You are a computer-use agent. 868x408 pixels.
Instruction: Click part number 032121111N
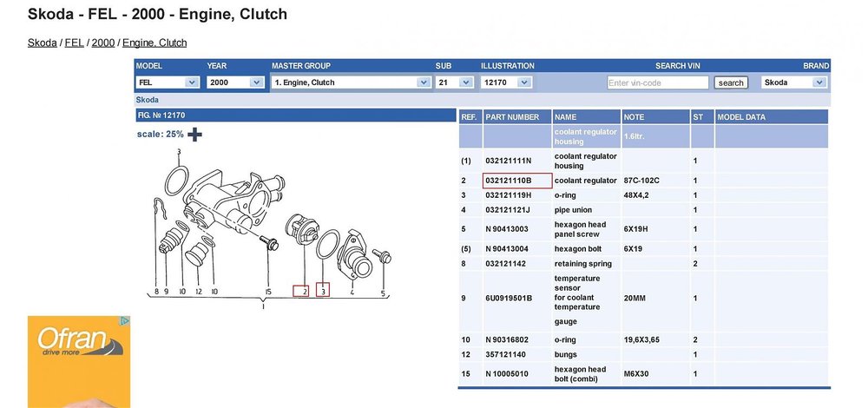[x=508, y=161]
